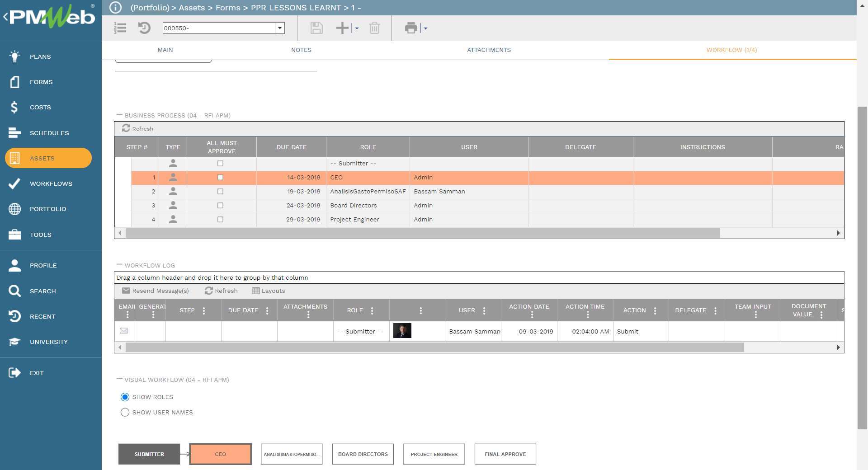Click Resend Message(s) button

pyautogui.click(x=156, y=291)
